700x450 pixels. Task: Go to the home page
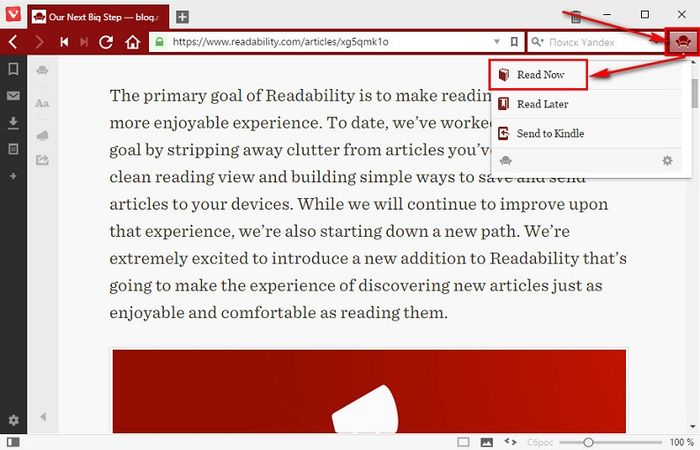(x=131, y=42)
